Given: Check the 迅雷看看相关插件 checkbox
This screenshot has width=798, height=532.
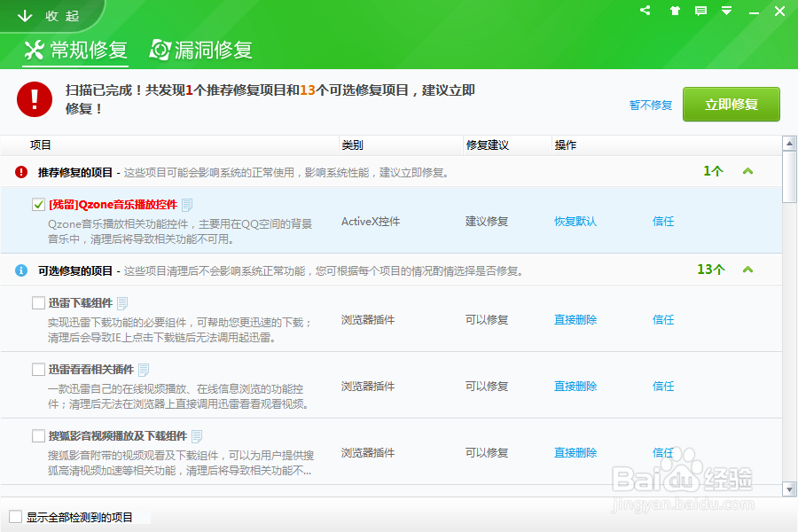Looking at the screenshot, I should click(39, 369).
